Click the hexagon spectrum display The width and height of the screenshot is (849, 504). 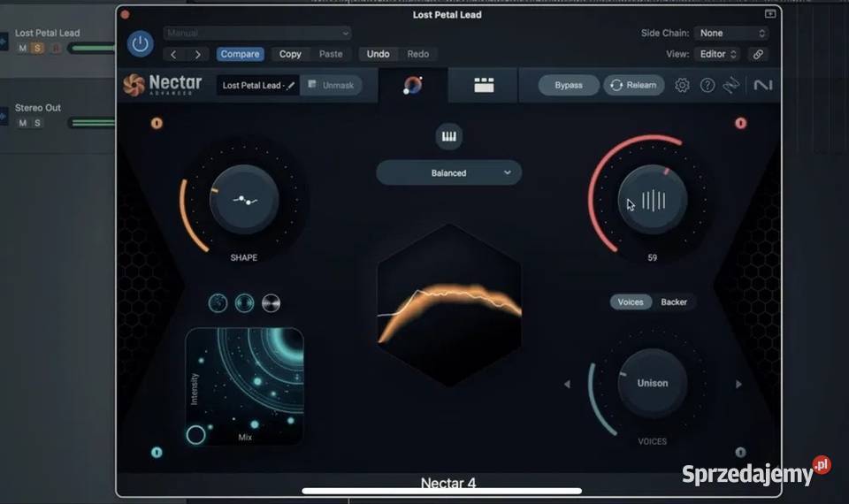click(x=449, y=305)
